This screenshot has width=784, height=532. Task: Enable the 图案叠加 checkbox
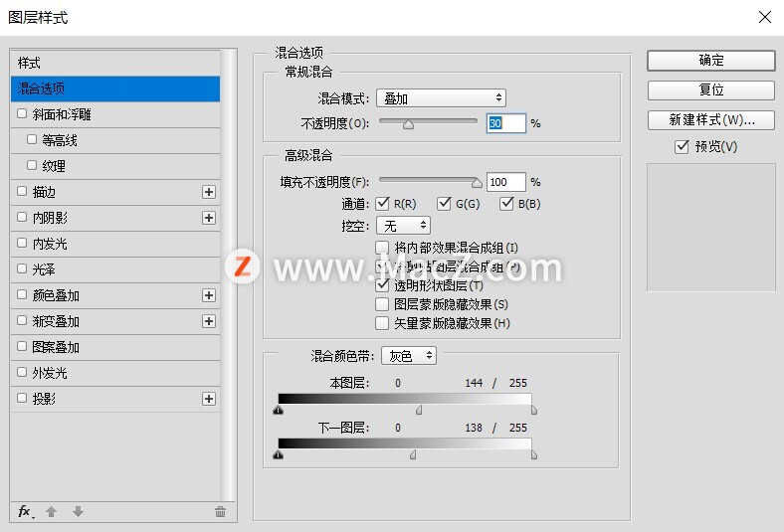tap(22, 346)
